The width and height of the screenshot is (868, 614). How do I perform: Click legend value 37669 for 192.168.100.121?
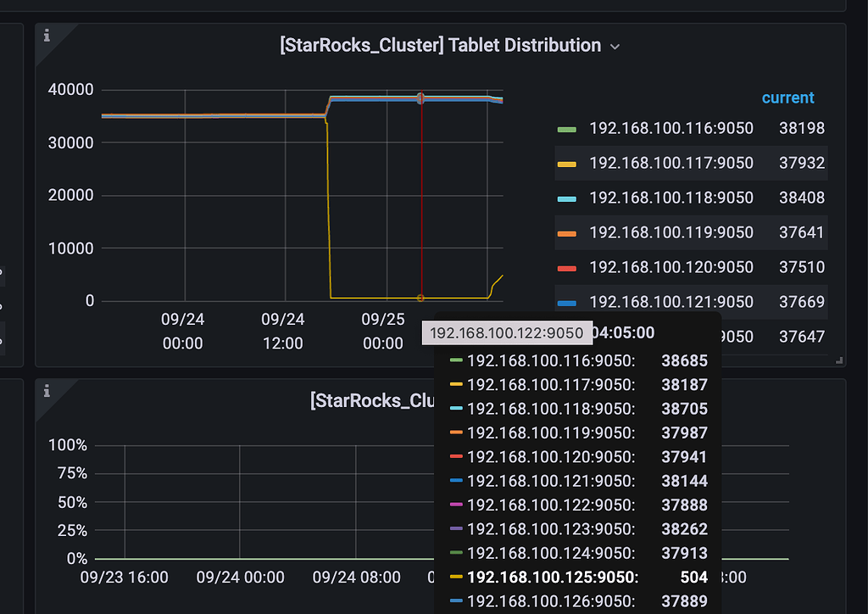point(802,302)
